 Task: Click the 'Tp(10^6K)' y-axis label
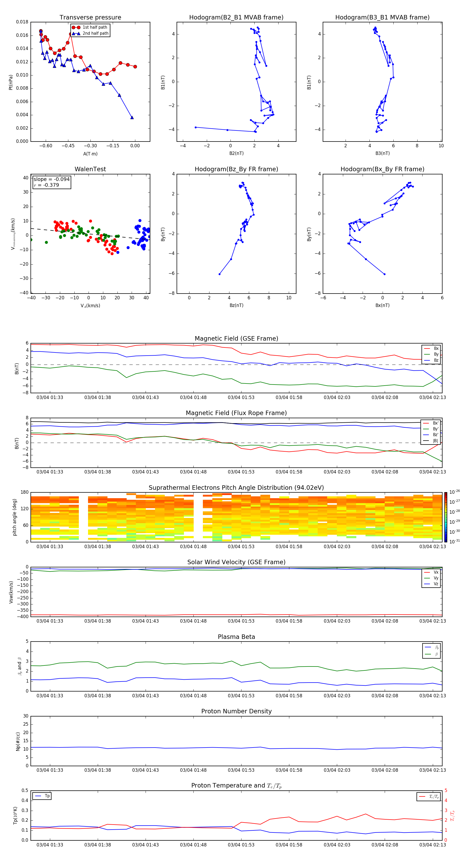15,815
